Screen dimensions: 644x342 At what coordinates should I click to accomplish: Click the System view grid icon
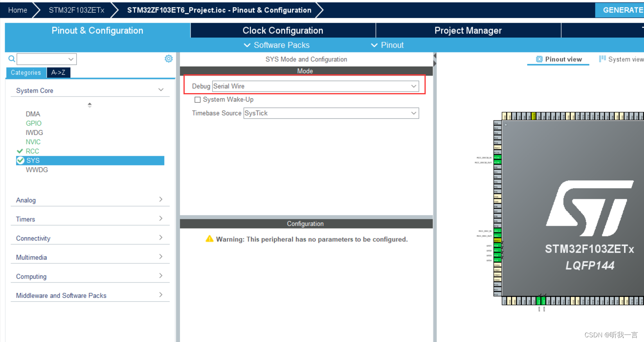[603, 59]
